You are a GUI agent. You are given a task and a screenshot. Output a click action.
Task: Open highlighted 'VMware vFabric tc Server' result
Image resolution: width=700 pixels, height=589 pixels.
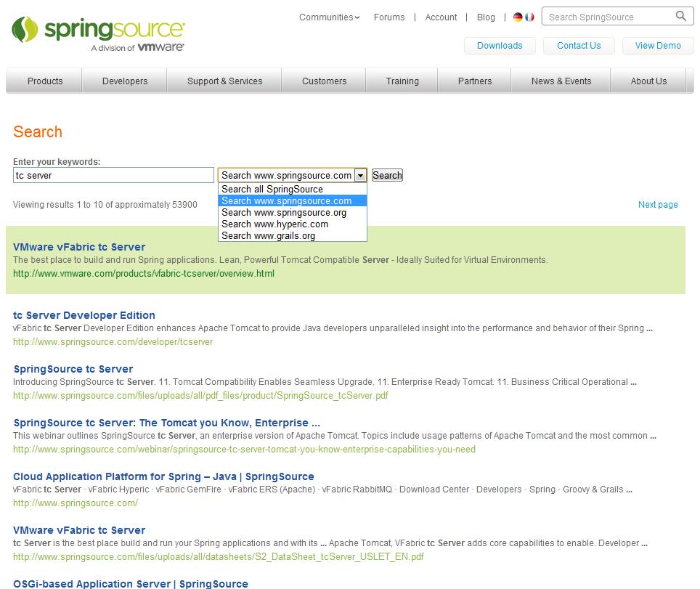(79, 247)
